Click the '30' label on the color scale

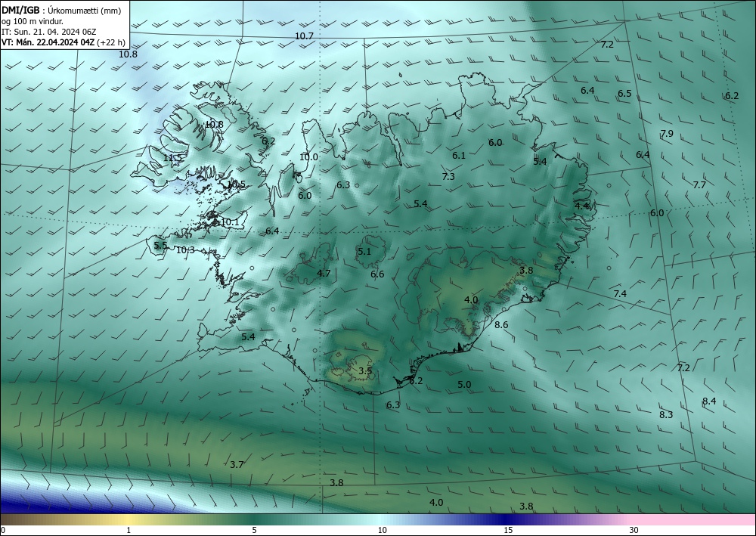click(x=634, y=531)
